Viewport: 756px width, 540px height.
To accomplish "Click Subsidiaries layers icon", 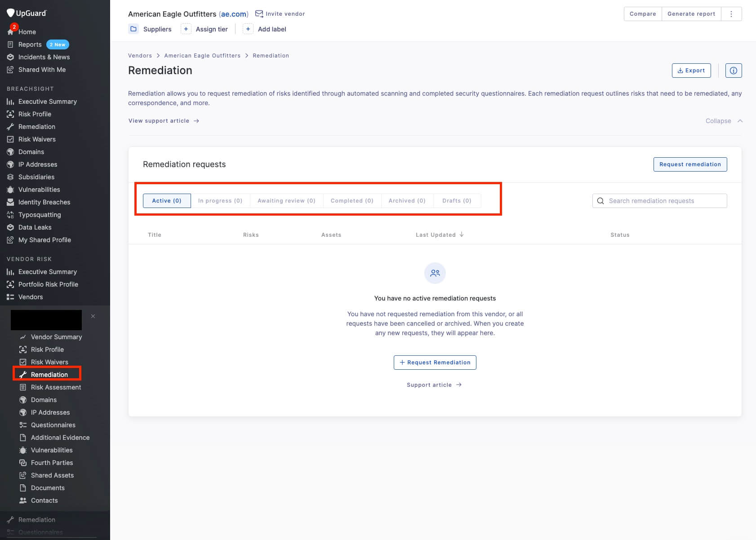I will click(10, 177).
